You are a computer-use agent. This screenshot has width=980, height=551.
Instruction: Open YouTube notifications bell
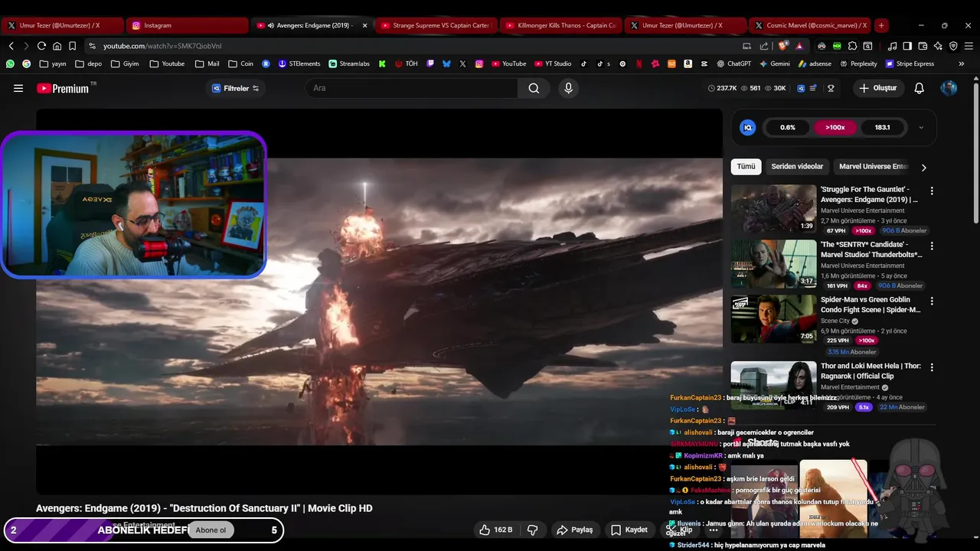tap(919, 88)
